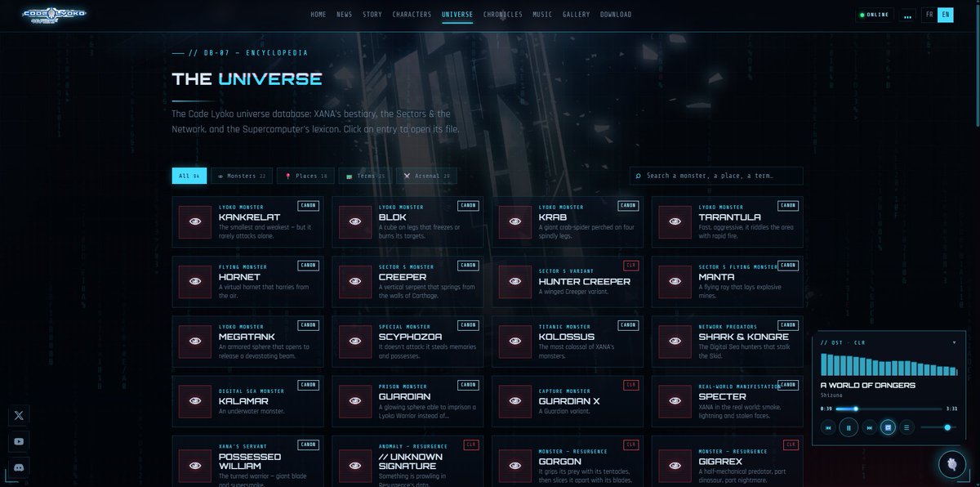Click the eye icon on Kankrelat card
980x487 pixels.
click(195, 221)
